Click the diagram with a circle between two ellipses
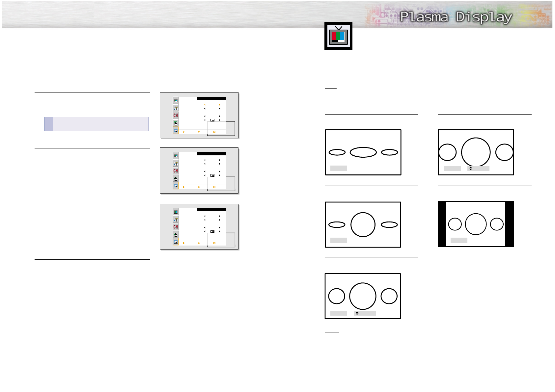This screenshot has height=392, width=555. (x=363, y=224)
